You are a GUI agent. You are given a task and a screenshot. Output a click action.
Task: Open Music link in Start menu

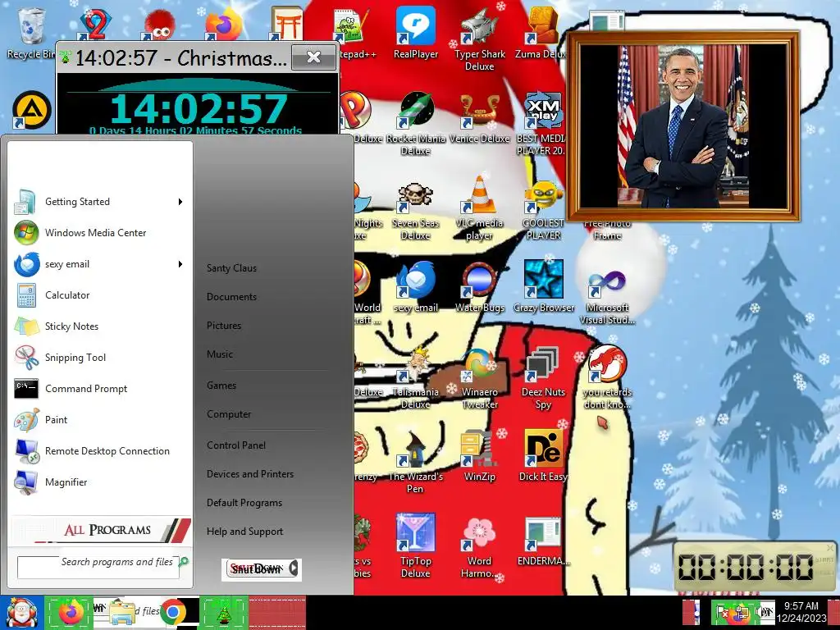220,354
